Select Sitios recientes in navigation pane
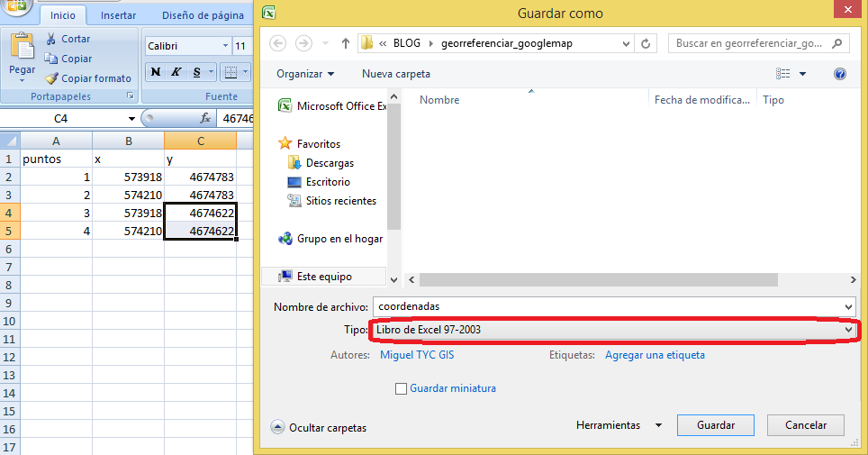Image resolution: width=868 pixels, height=455 pixels. 331,201
